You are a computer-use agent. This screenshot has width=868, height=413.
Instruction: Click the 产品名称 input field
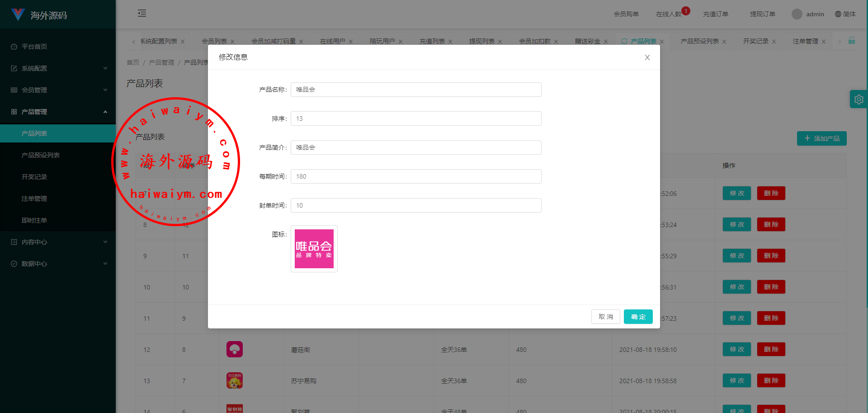coord(416,90)
